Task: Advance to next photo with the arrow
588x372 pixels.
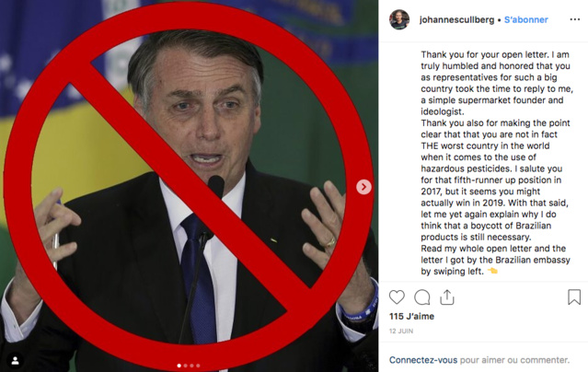Action: (x=363, y=187)
